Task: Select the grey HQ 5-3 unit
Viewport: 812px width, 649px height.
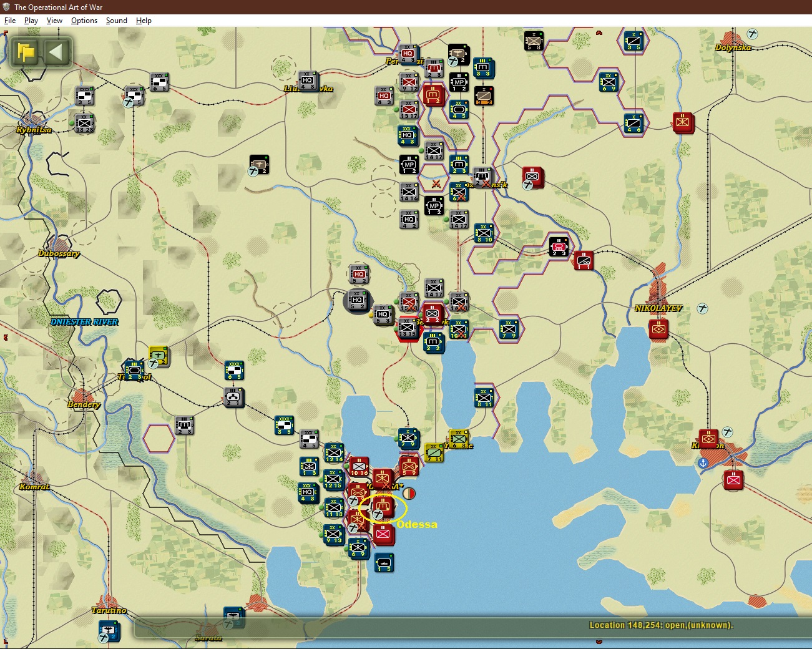Action: 383,315
